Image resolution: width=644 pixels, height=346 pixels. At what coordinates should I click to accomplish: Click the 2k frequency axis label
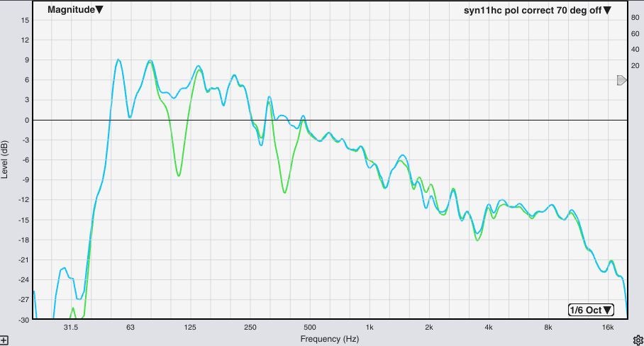[429, 327]
